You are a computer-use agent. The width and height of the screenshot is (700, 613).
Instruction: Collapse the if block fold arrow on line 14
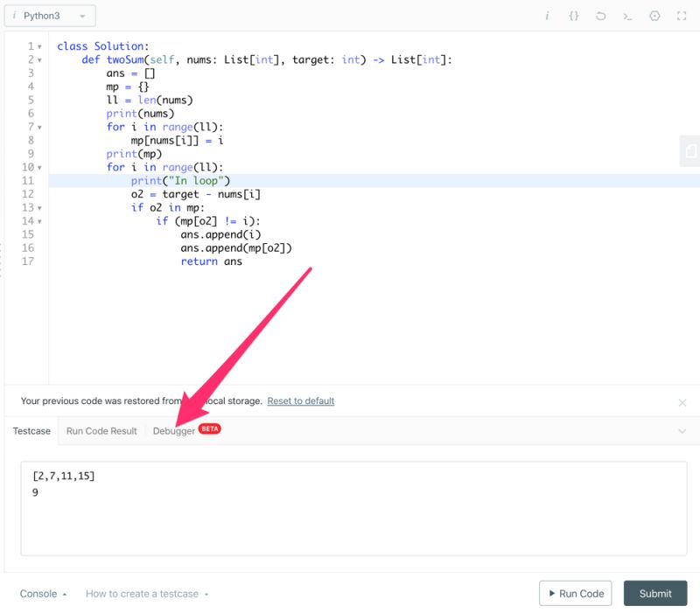pyautogui.click(x=39, y=221)
